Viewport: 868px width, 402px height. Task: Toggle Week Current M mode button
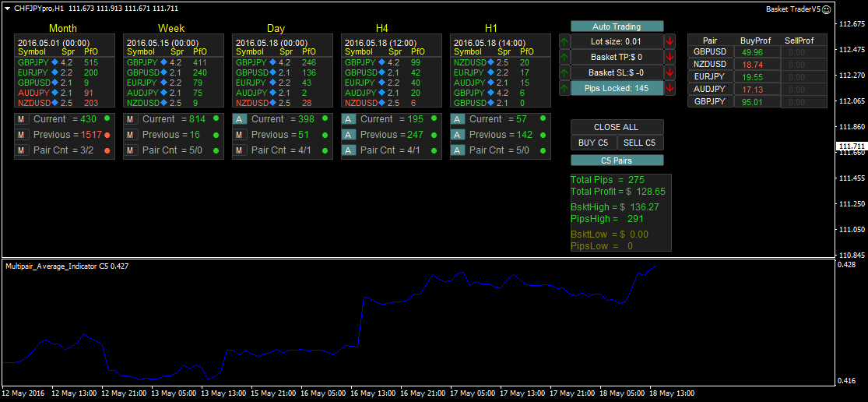pos(130,119)
